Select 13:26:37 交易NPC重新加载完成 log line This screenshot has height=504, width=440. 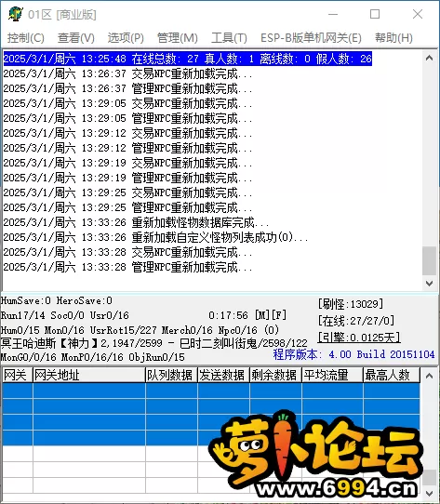click(128, 73)
